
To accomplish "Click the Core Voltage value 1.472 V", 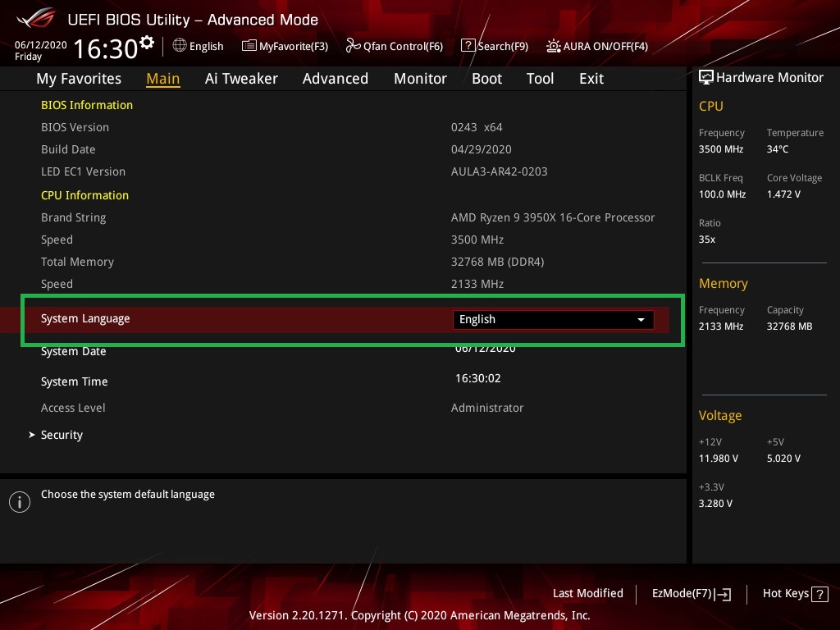I will pos(783,194).
